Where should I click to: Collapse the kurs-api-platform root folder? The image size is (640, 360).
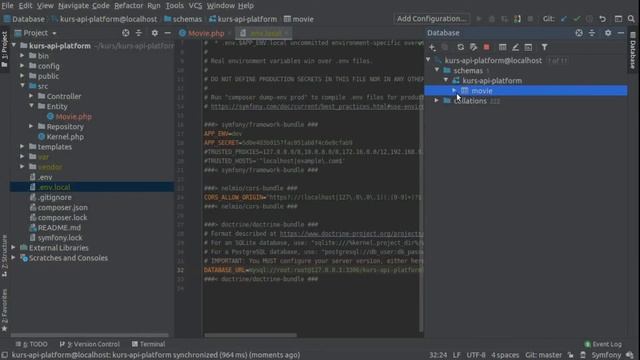[x=14, y=45]
